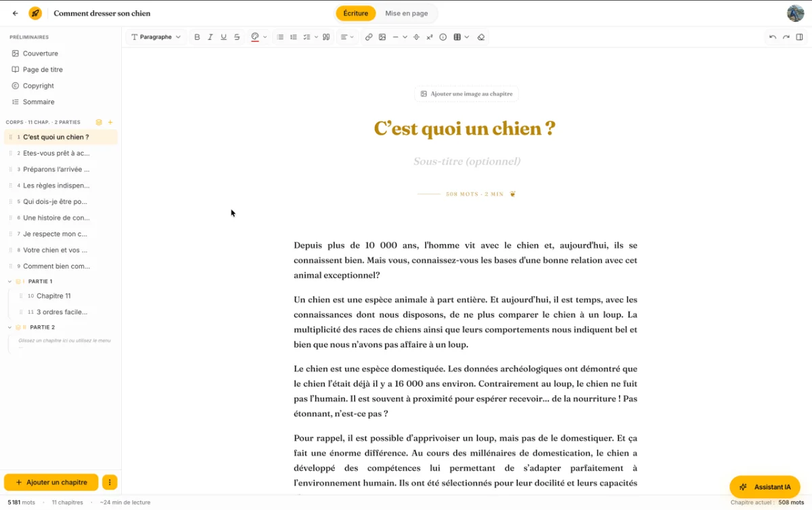
Task: Open the Sommaire section
Action: coord(39,102)
